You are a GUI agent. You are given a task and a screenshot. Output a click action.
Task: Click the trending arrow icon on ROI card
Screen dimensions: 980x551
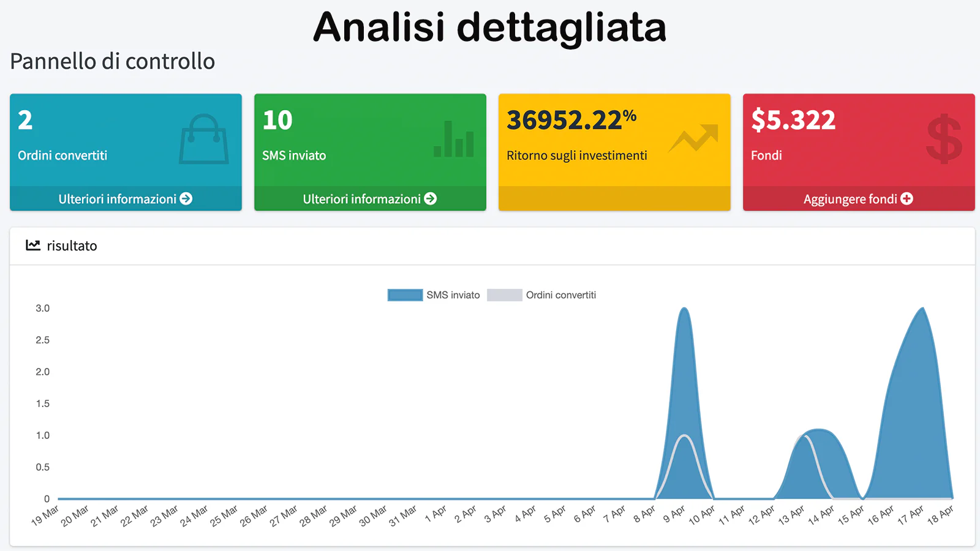coord(693,138)
